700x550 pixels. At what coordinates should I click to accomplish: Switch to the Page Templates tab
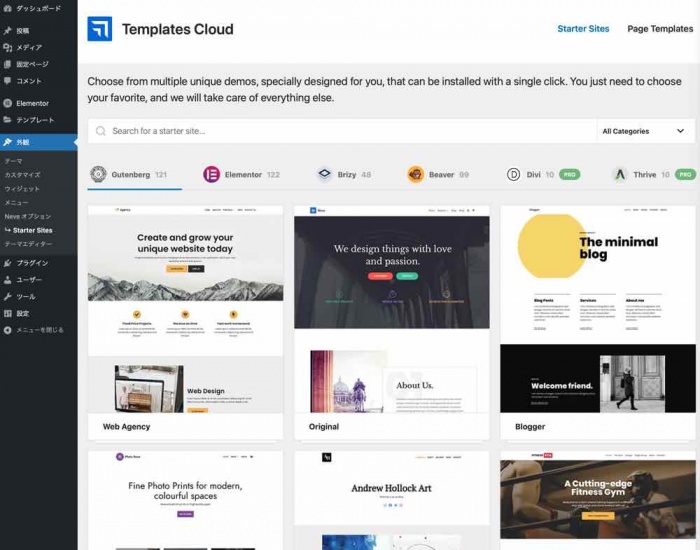[660, 29]
